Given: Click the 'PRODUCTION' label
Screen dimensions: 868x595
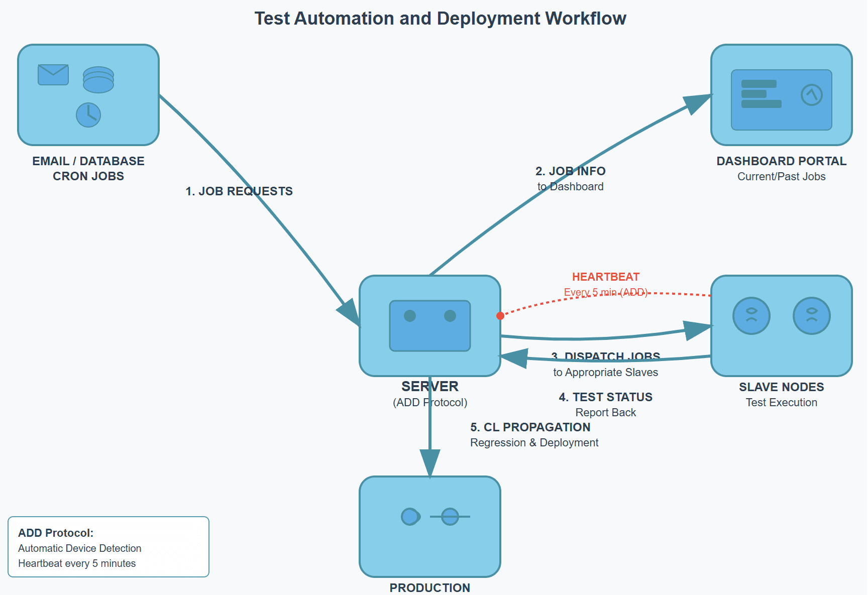Looking at the screenshot, I should pyautogui.click(x=430, y=588).
